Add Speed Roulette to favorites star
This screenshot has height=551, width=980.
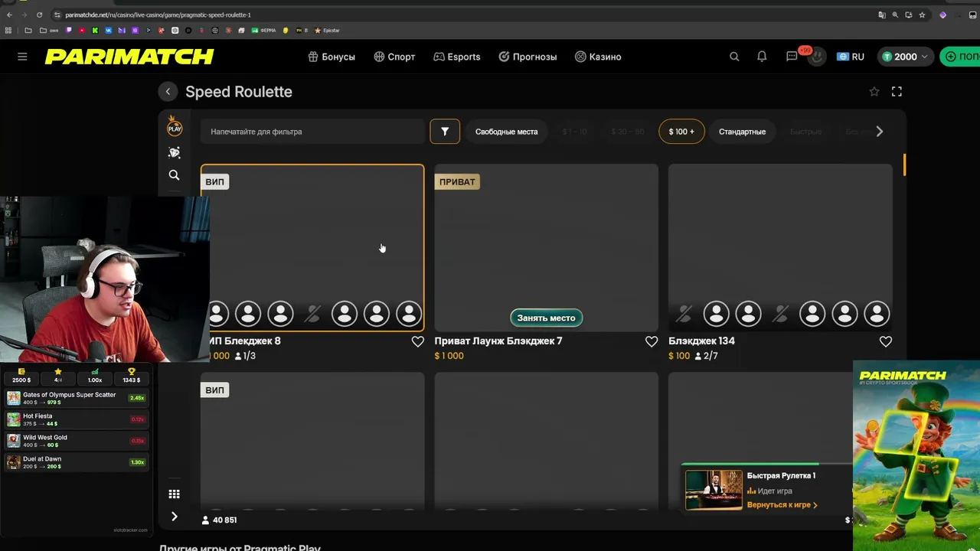click(874, 92)
